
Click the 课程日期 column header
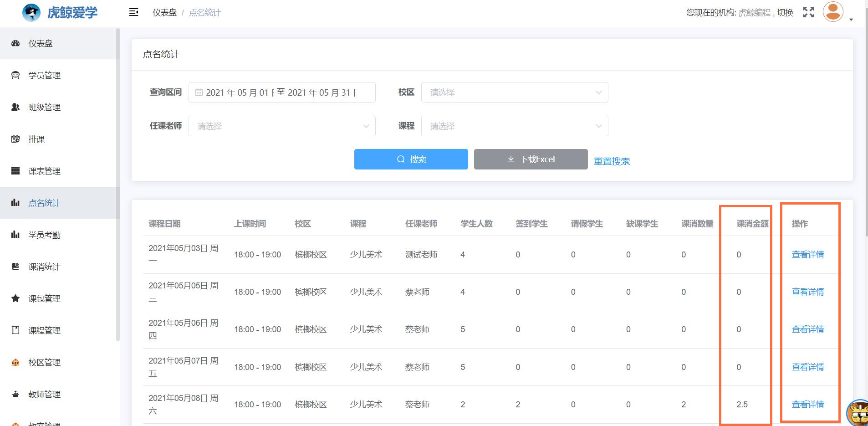(x=164, y=224)
